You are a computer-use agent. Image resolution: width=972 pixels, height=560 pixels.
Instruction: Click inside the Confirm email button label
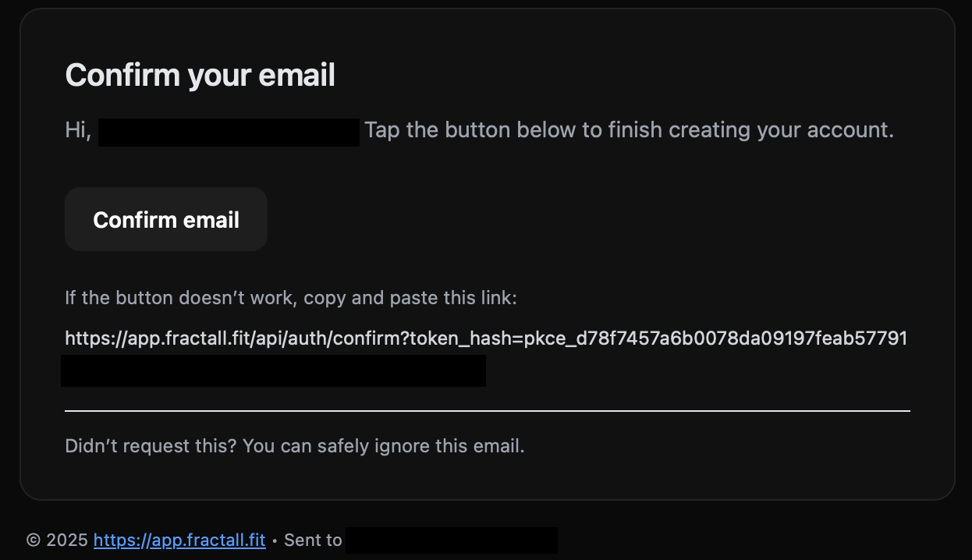point(165,219)
